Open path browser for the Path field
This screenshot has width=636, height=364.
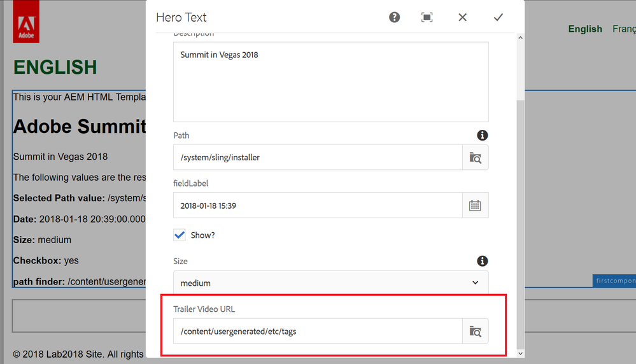click(475, 157)
